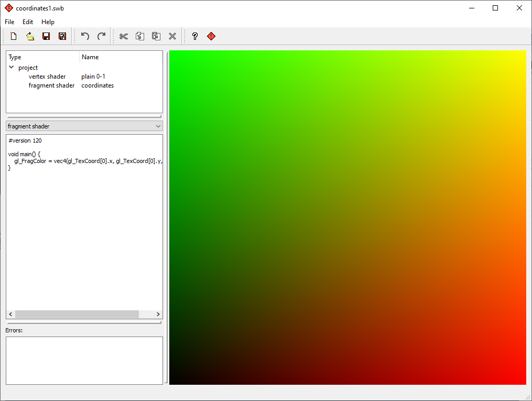Open the Help menu
Image resolution: width=532 pixels, height=401 pixels.
coord(48,21)
